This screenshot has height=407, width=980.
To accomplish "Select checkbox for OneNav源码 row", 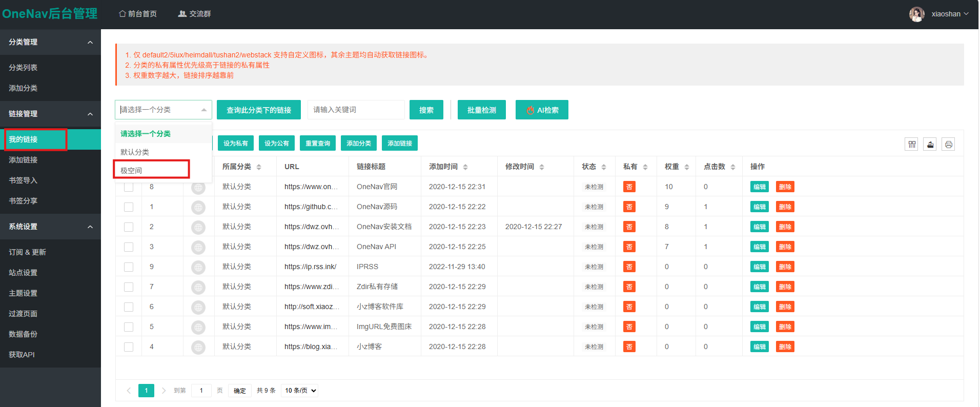I will click(x=129, y=207).
